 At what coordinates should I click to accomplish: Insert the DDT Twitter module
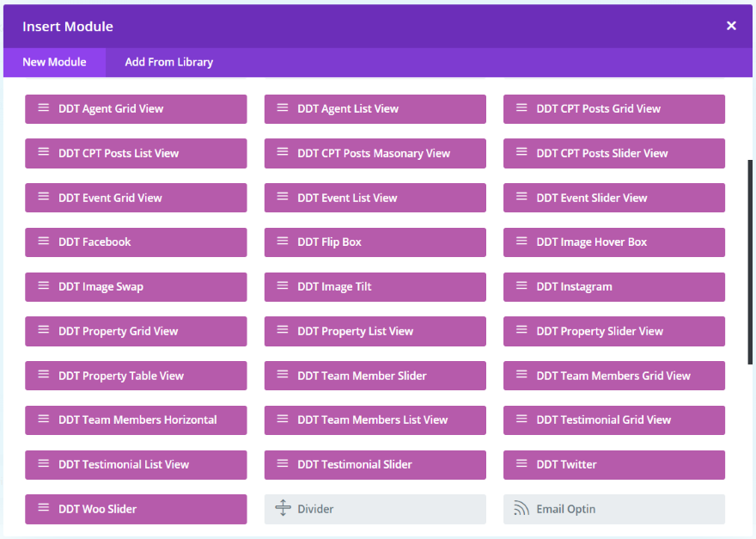pyautogui.click(x=614, y=465)
